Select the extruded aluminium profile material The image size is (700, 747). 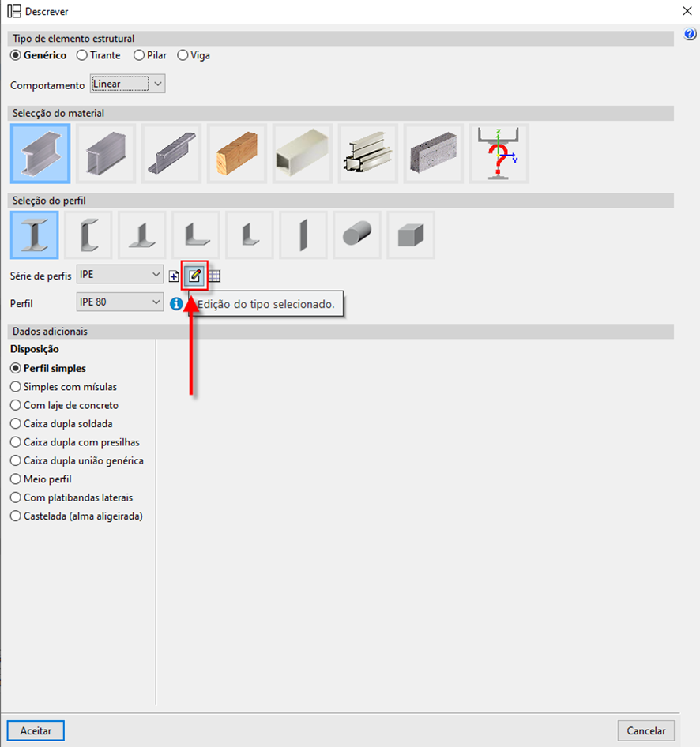[x=368, y=154]
